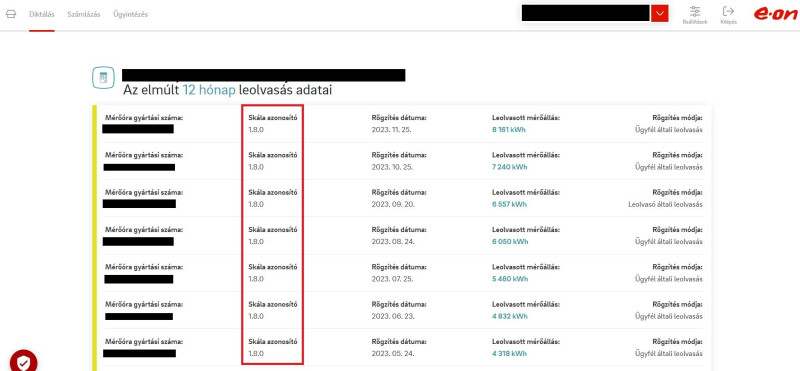The width and height of the screenshot is (800, 371).
Task: Click the 7 240 kWh reading
Action: 510,167
